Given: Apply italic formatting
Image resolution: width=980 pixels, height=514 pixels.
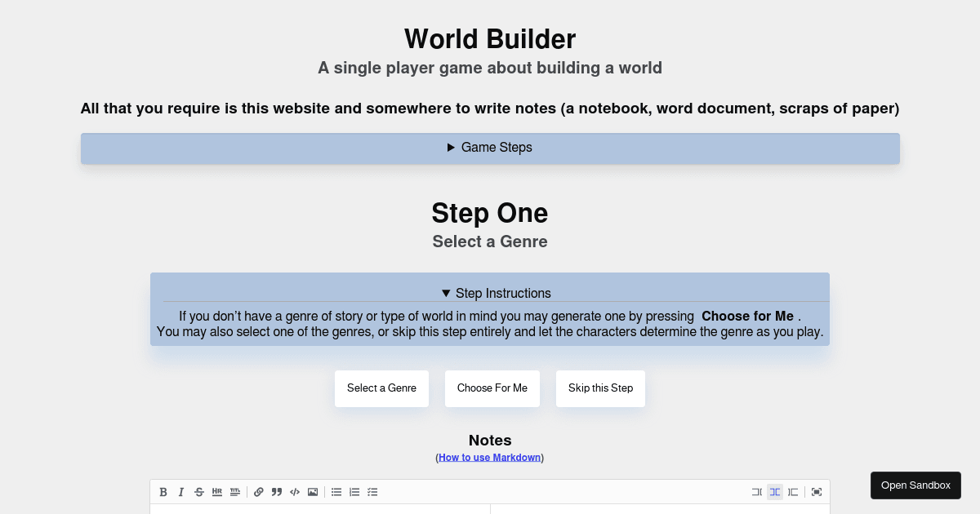Looking at the screenshot, I should click(181, 492).
